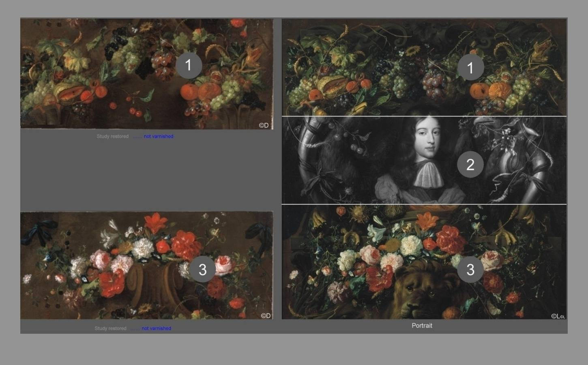Click the orange lily in the flower study
588x365 pixels.
pos(156,222)
